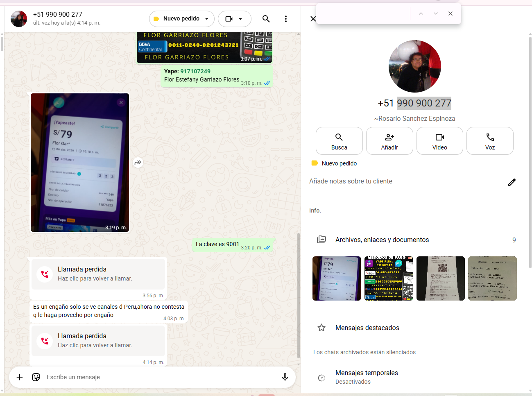This screenshot has height=396, width=532.
Task: Open the three-dot chat menu
Action: (286, 19)
